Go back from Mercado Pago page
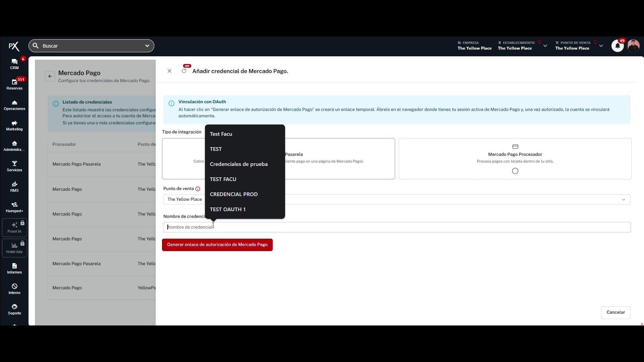Viewport: 644px width, 362px height. click(x=50, y=76)
